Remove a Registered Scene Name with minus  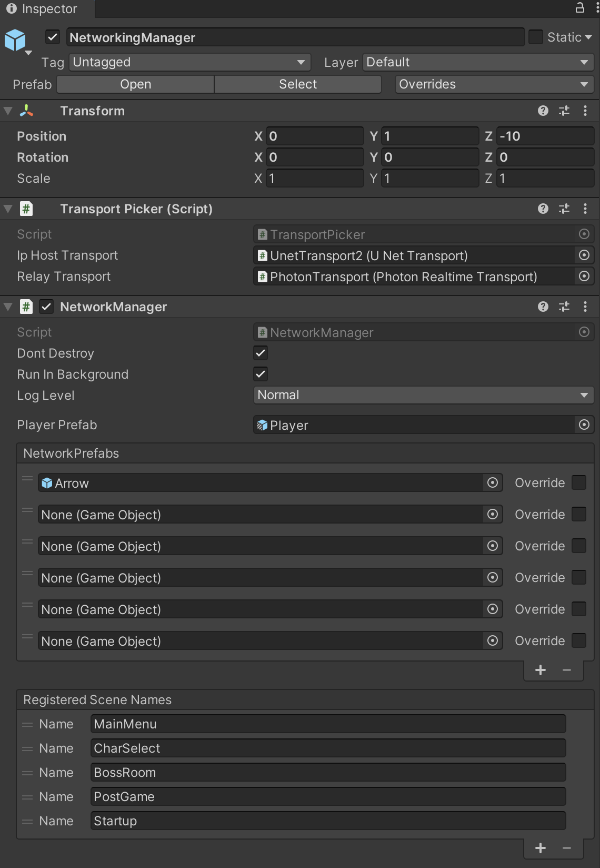pyautogui.click(x=567, y=848)
